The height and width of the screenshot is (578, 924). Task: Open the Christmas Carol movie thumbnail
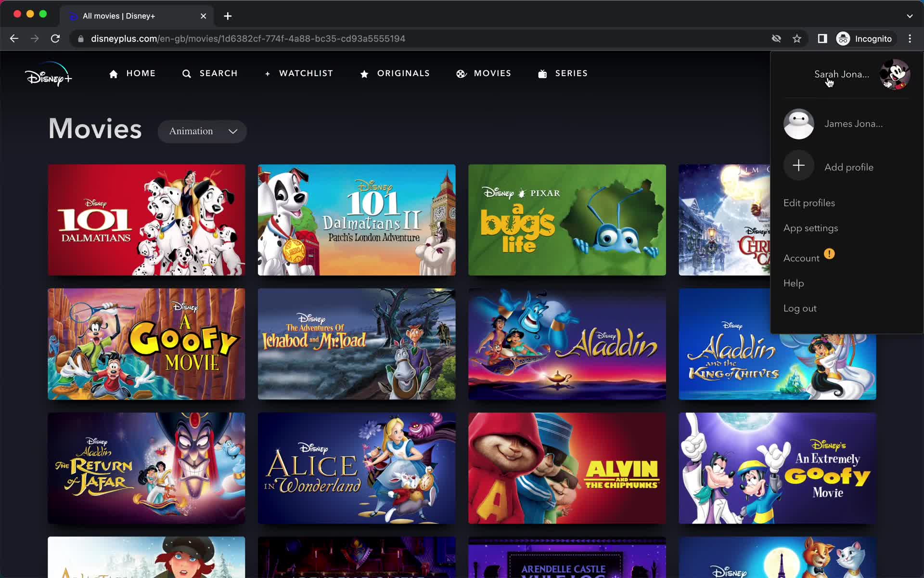click(x=724, y=220)
